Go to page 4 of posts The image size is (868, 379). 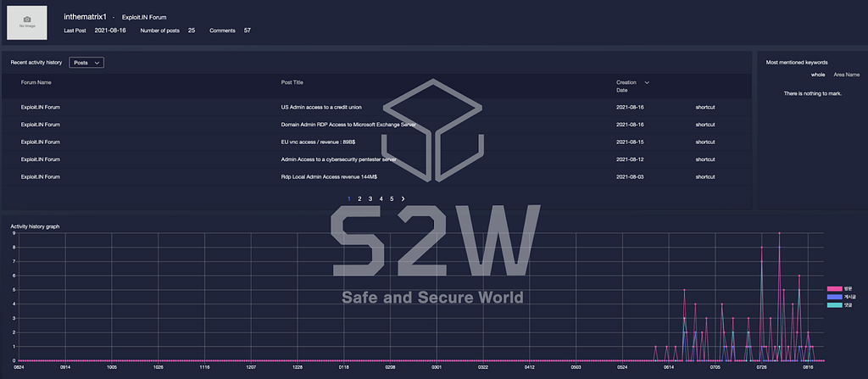pos(381,198)
